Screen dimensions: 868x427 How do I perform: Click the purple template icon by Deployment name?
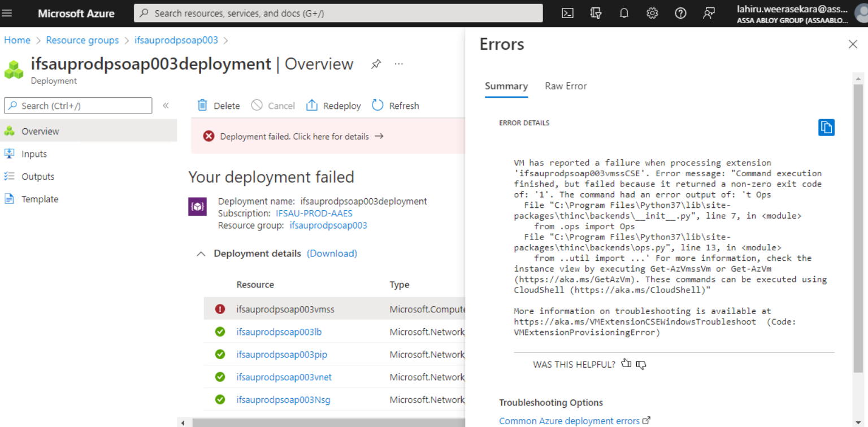pos(197,207)
